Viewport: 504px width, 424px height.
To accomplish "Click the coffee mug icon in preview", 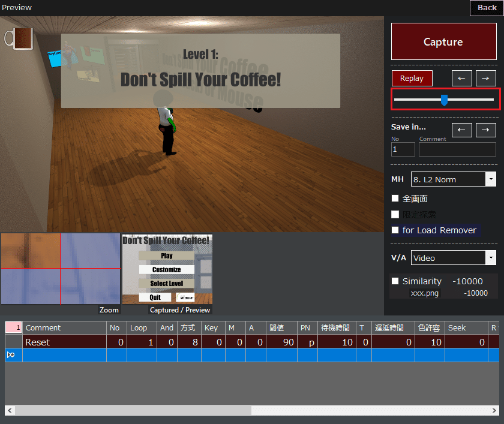I will (x=19, y=39).
